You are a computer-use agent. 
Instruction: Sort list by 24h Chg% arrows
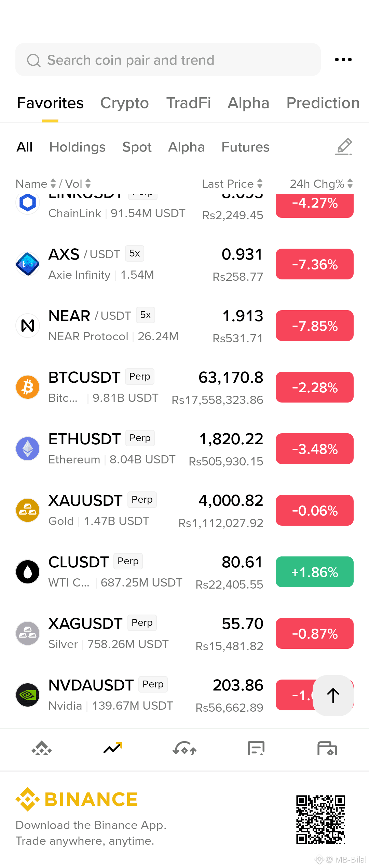point(350,184)
